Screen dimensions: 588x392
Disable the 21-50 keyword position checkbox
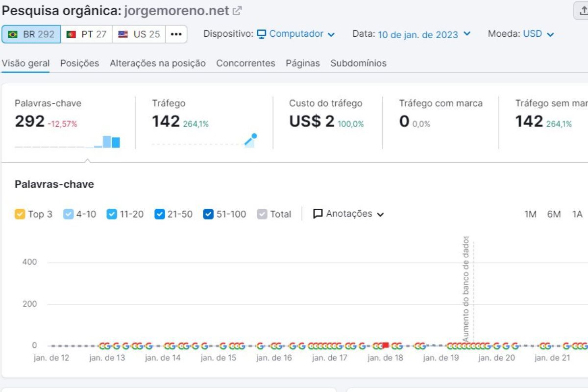(160, 214)
